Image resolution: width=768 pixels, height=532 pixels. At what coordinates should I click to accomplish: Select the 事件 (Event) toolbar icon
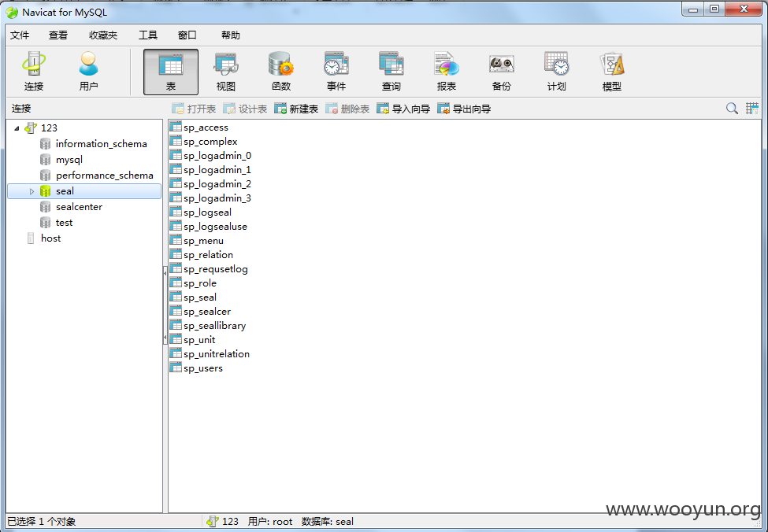[336, 72]
